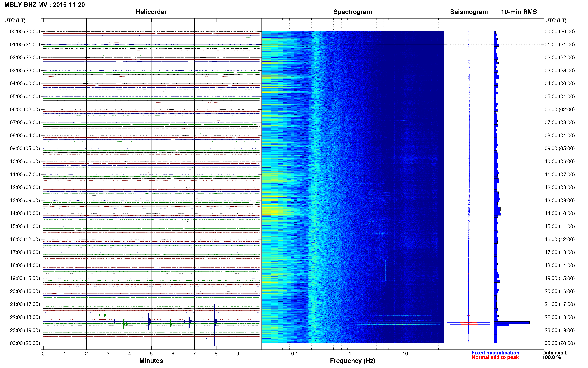Screen dimensions: 588x368
Task: Click the minute '8' tick label
Action: tap(216, 354)
